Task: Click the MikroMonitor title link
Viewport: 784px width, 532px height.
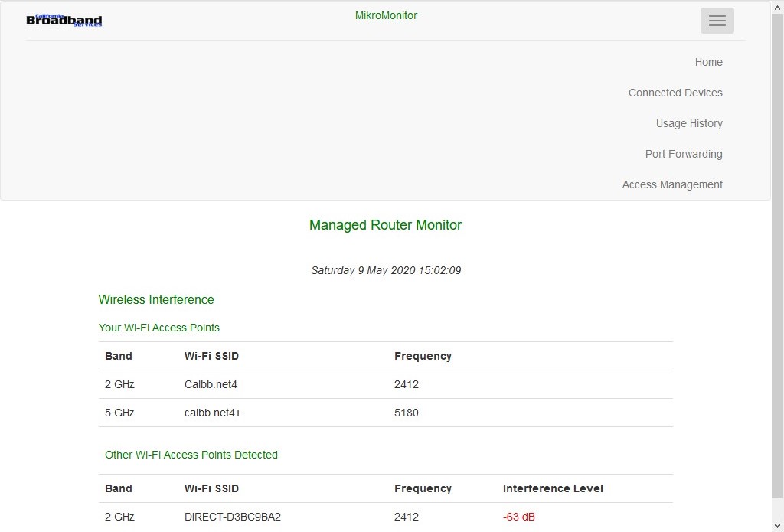Action: tap(386, 15)
